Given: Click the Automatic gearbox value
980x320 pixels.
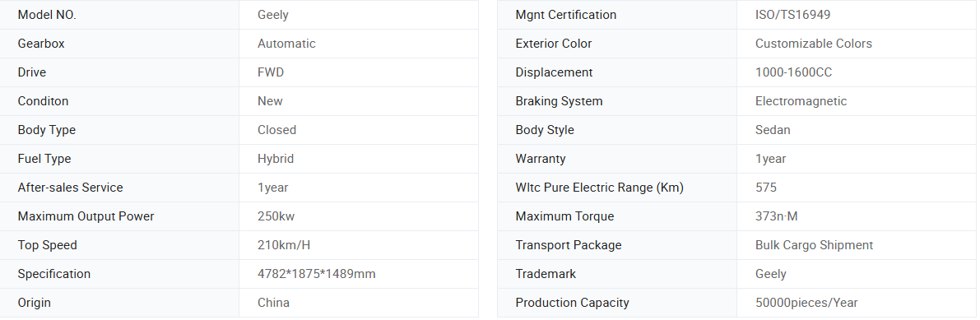Looking at the screenshot, I should pos(286,44).
